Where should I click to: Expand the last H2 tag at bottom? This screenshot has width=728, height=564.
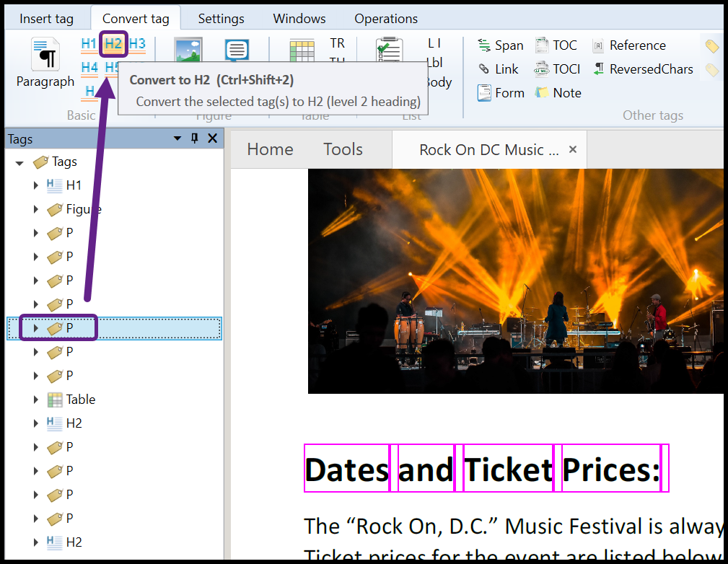point(36,542)
